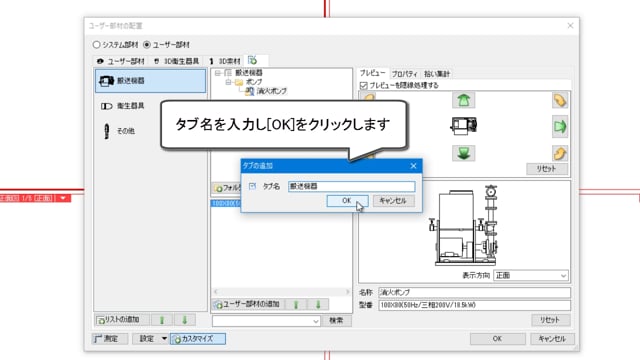This screenshot has width=640, height=360.
Task: Click the green up arrow in preview
Action: [463, 100]
